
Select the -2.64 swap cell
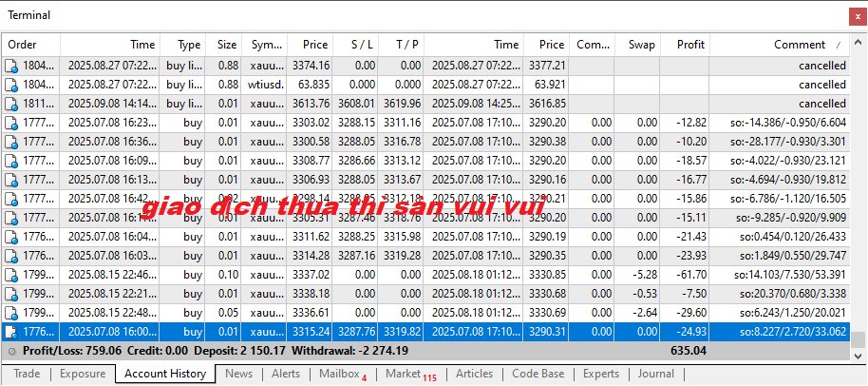point(637,313)
